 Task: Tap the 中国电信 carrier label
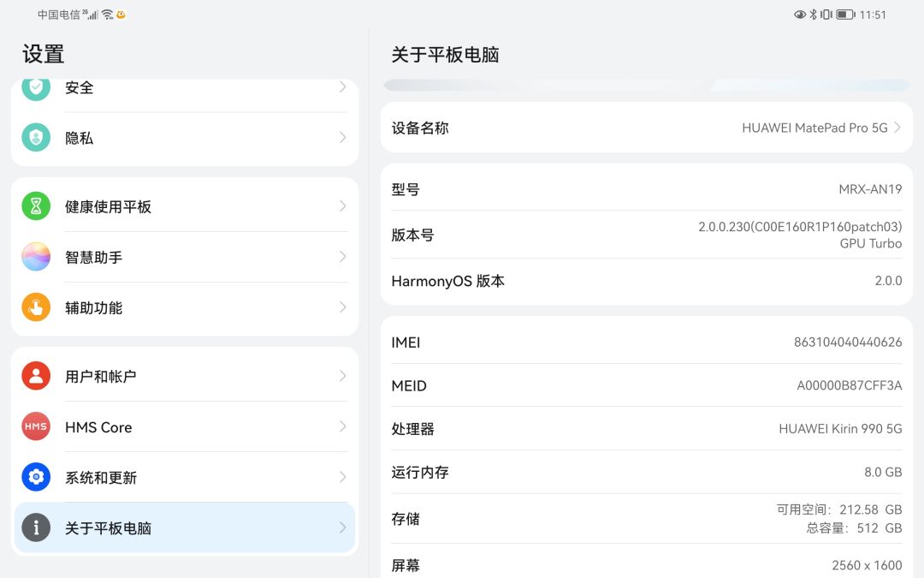pyautogui.click(x=59, y=15)
